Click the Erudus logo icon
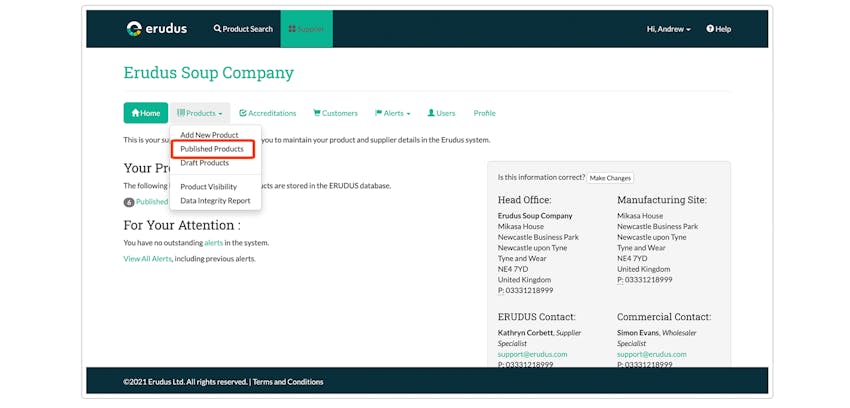Viewport: 850px width, 408px height. pos(134,29)
